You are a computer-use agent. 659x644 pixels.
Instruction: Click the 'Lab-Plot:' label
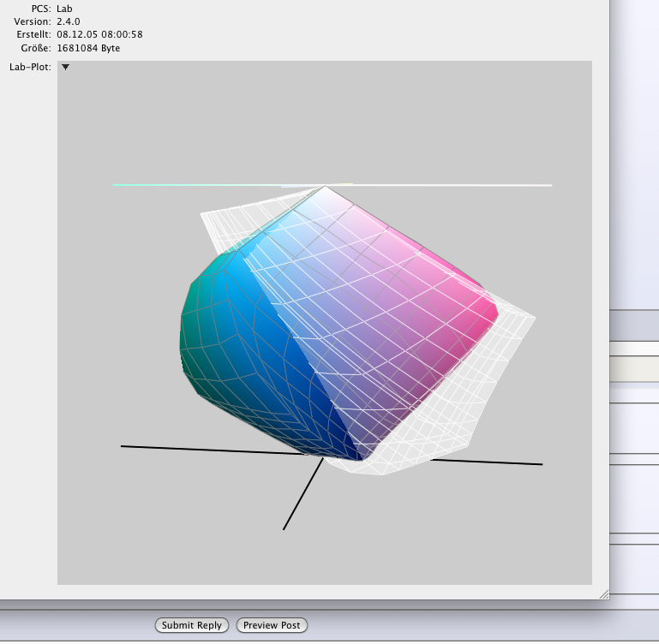tap(30, 67)
